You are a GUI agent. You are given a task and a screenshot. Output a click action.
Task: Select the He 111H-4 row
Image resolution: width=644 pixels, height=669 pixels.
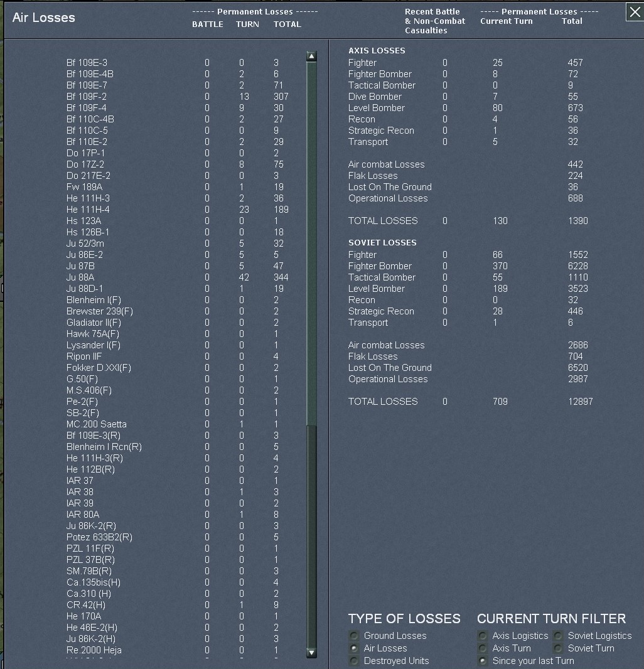pos(178,210)
